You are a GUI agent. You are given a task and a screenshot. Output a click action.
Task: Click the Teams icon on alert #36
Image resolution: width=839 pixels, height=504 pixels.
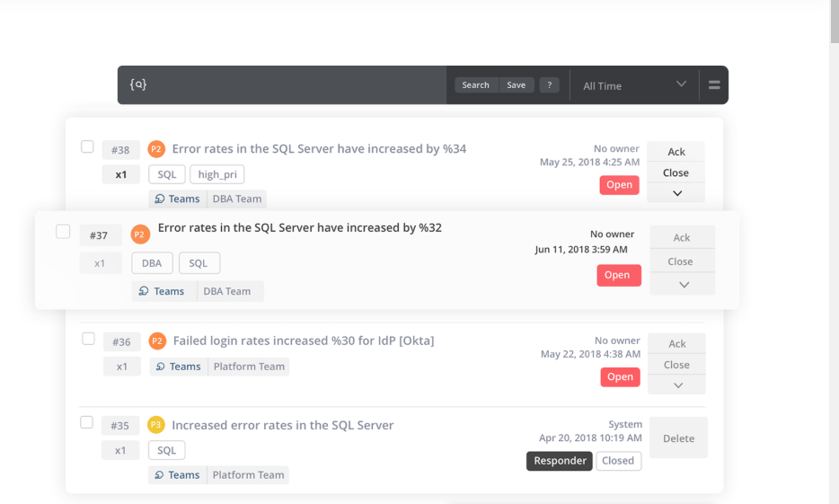[x=160, y=367]
